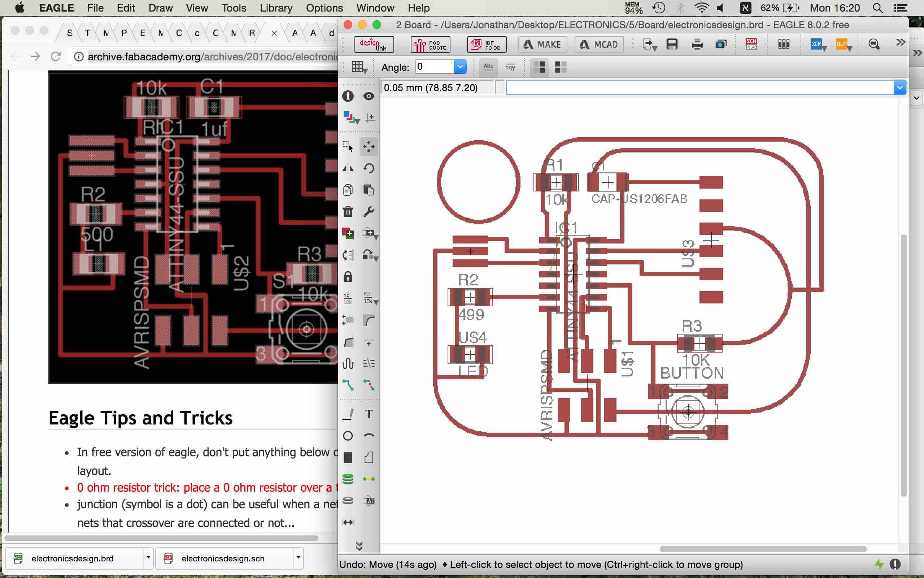Toggle normal text orientation (Abc)
The height and width of the screenshot is (578, 924).
pyautogui.click(x=488, y=67)
